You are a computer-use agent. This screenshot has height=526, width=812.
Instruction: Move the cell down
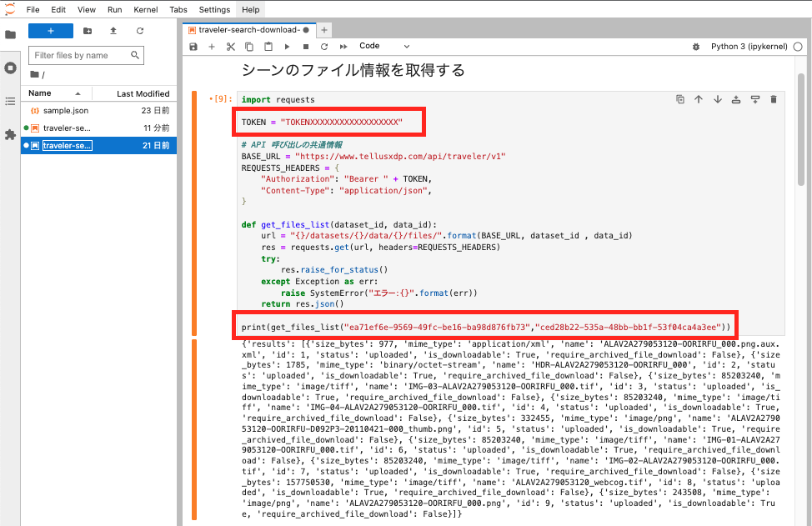pyautogui.click(x=717, y=99)
